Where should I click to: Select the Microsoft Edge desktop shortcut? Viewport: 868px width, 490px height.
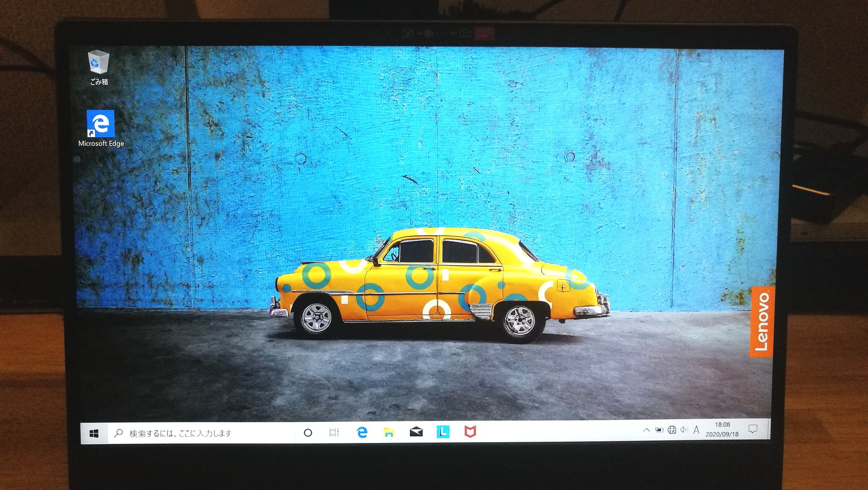(x=101, y=129)
